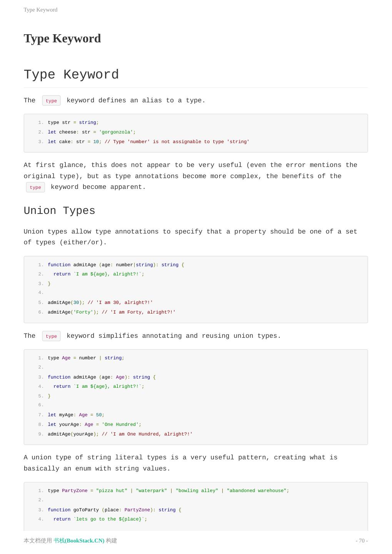Click the "let myAge: Age = 50;" line
392x554 pixels.
pyautogui.click(x=76, y=415)
